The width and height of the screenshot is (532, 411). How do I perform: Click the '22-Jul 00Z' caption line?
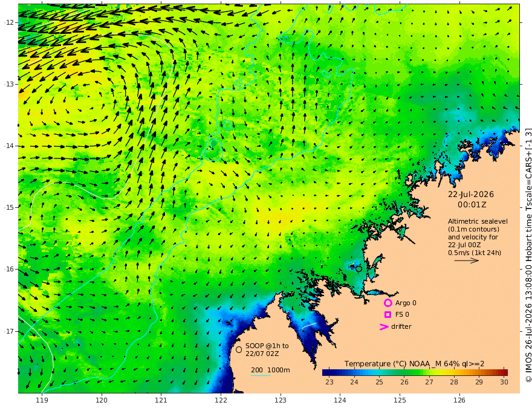coord(464,245)
